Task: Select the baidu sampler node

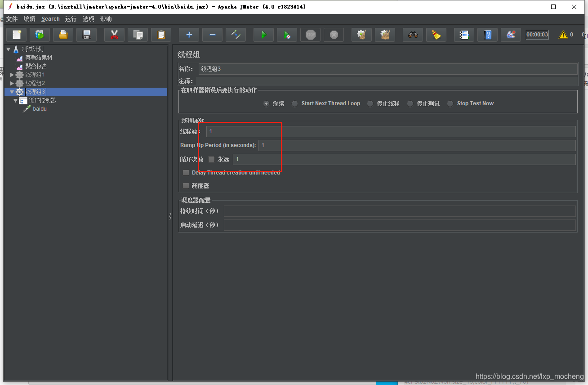Action: [40, 109]
